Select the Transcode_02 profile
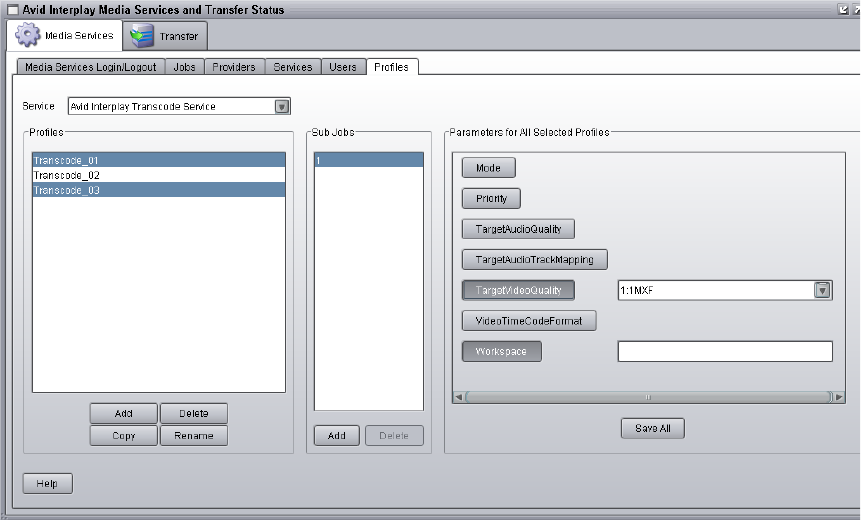 [x=159, y=175]
